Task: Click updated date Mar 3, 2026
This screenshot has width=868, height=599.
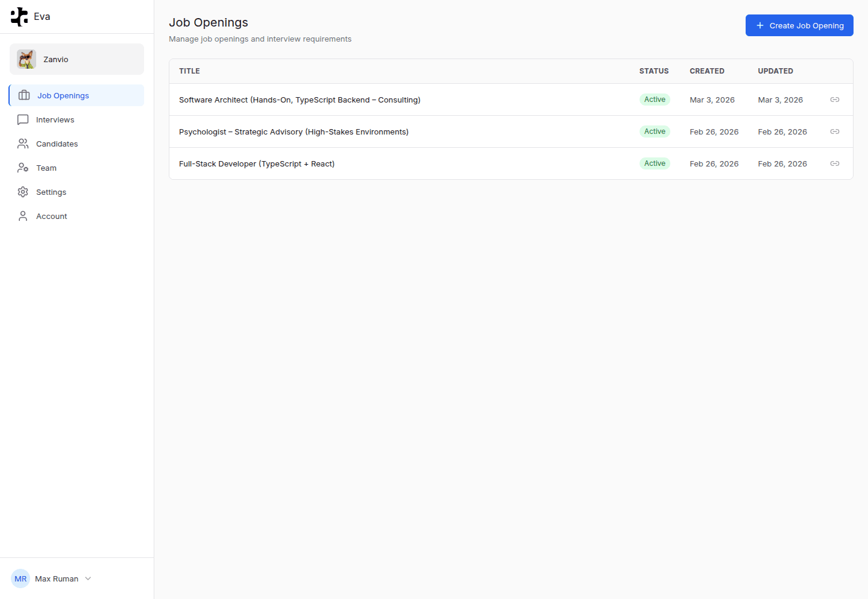Action: pos(780,100)
